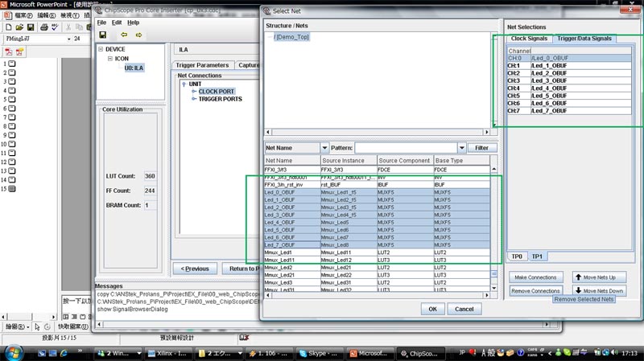This screenshot has width=644, height=361.
Task: Click second PDF converter icon in PowerPoint
Action: pyautogui.click(x=19, y=52)
